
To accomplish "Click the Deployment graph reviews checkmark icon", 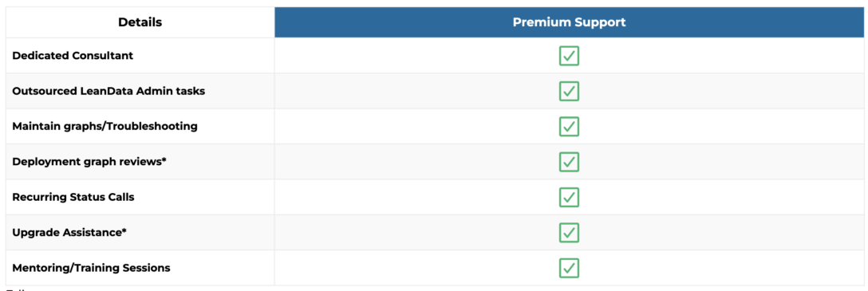I will (x=569, y=162).
